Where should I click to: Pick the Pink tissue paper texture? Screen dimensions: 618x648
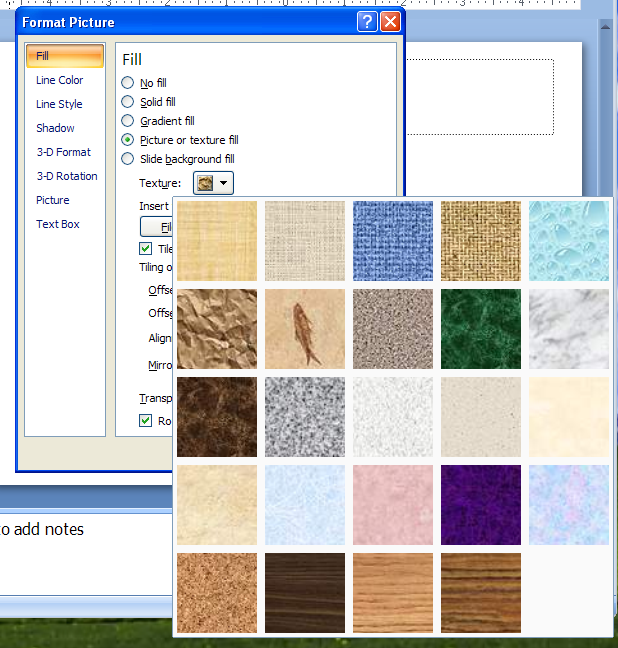pyautogui.click(x=393, y=505)
